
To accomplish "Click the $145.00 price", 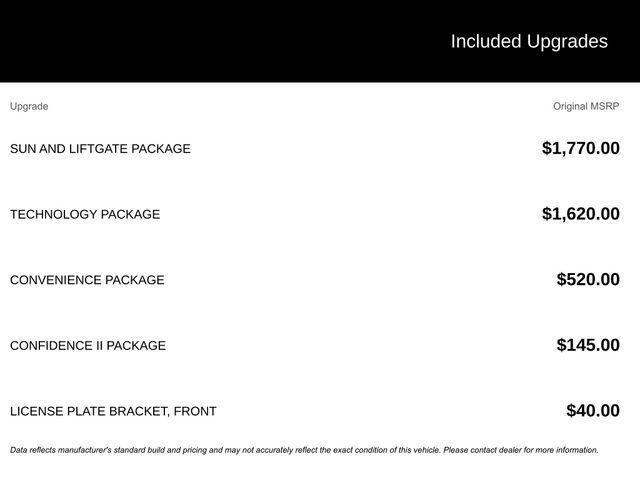I will click(588, 345).
